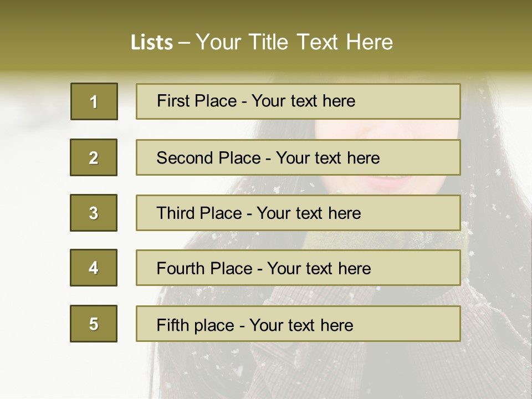The width and height of the screenshot is (532, 399).
Task: Click "Your Title Text Here" in heading
Action: click(x=294, y=42)
